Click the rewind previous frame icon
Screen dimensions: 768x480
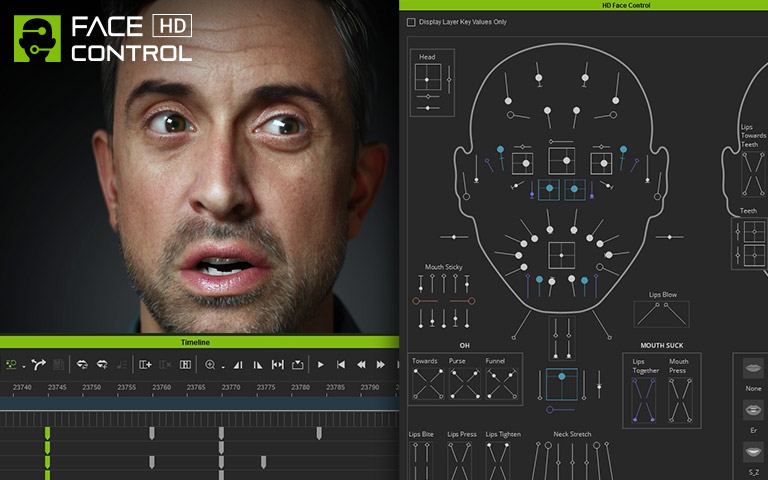click(x=361, y=365)
